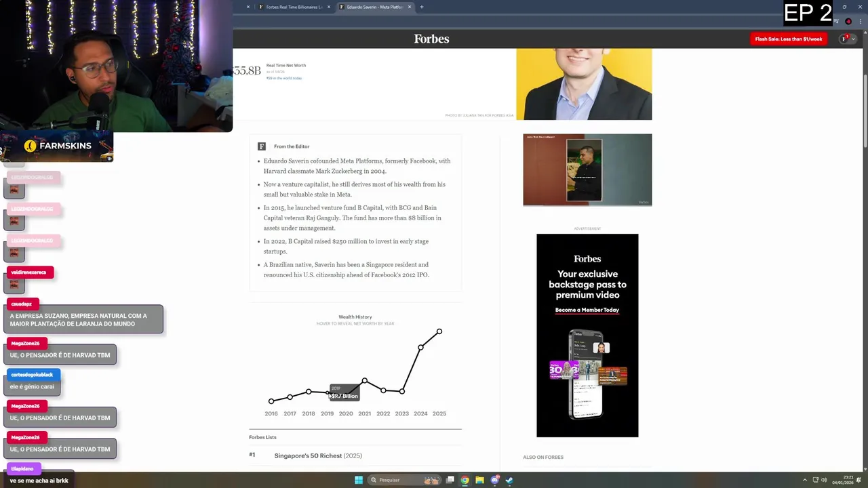Click the ALSO ON FORBES heading
The height and width of the screenshot is (488, 868).
(543, 457)
